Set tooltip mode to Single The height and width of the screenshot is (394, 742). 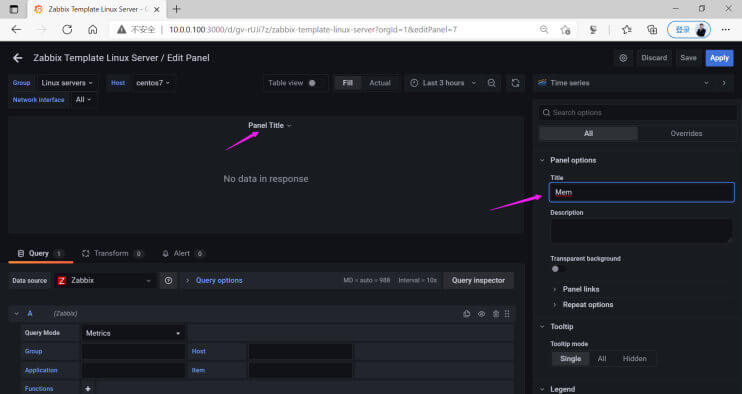coord(571,359)
